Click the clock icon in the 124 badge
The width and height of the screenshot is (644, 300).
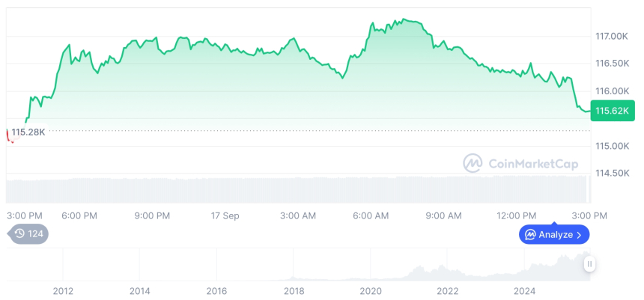pyautogui.click(x=19, y=233)
